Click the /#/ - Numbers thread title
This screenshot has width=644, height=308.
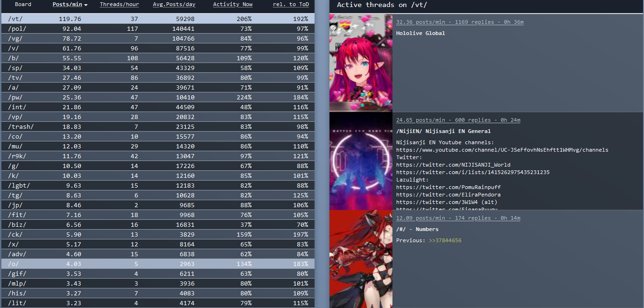(x=417, y=230)
